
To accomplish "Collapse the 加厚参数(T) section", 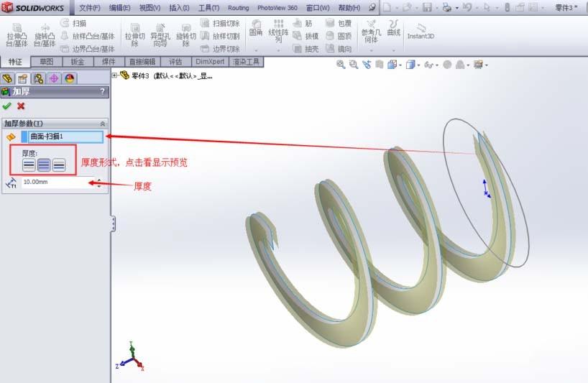I will (x=102, y=124).
